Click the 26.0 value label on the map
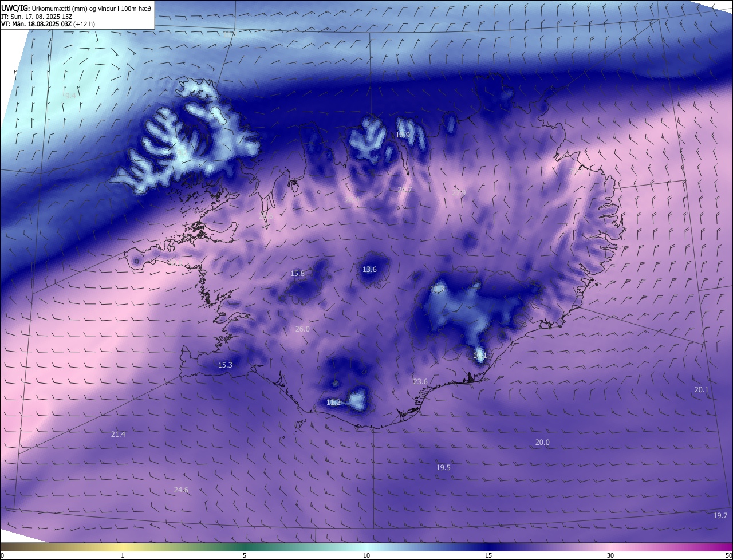This screenshot has width=733, height=560. point(302,329)
